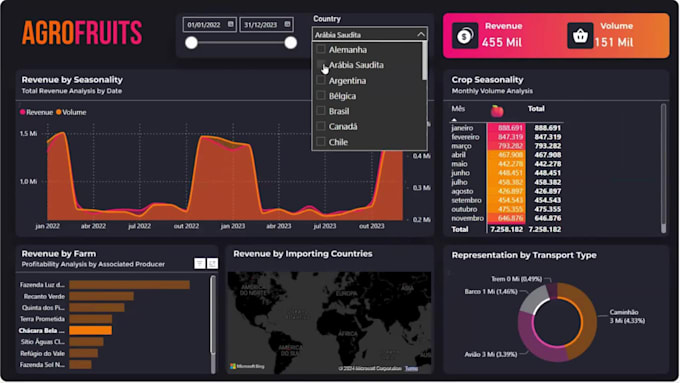Click the world map in Revenue by Importing Countries
The image size is (680, 383).
click(329, 322)
